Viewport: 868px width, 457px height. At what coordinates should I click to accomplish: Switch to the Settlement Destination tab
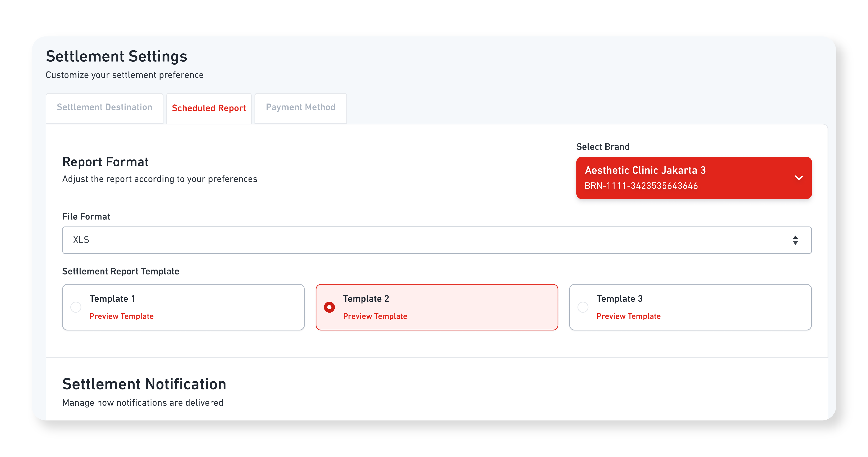104,107
